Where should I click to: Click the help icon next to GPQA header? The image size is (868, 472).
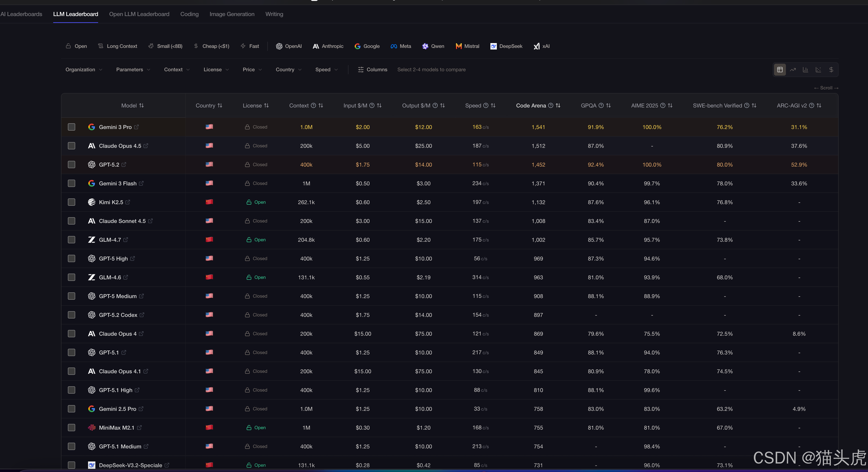(601, 105)
